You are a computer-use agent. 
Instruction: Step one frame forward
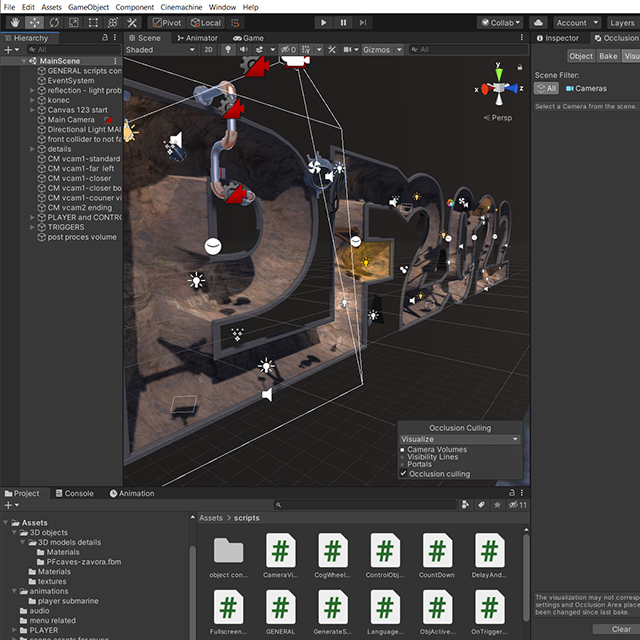[x=363, y=23]
